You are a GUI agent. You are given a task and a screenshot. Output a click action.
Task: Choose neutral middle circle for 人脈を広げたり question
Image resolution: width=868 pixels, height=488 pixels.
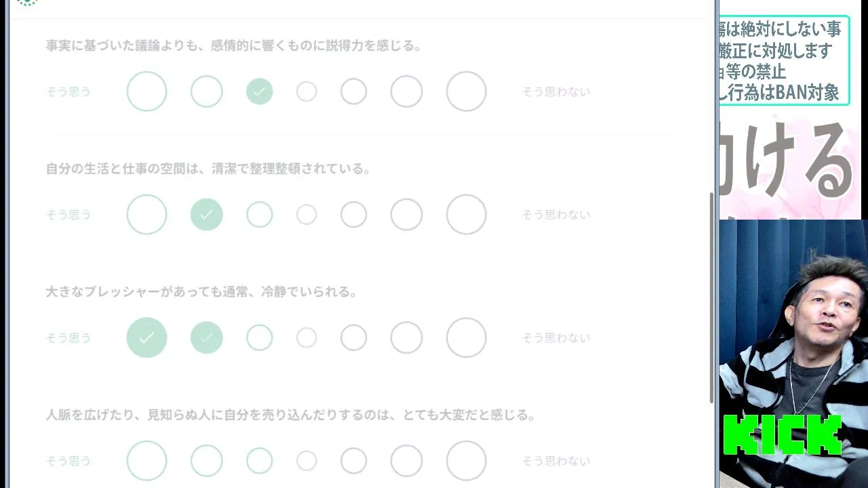(307, 461)
